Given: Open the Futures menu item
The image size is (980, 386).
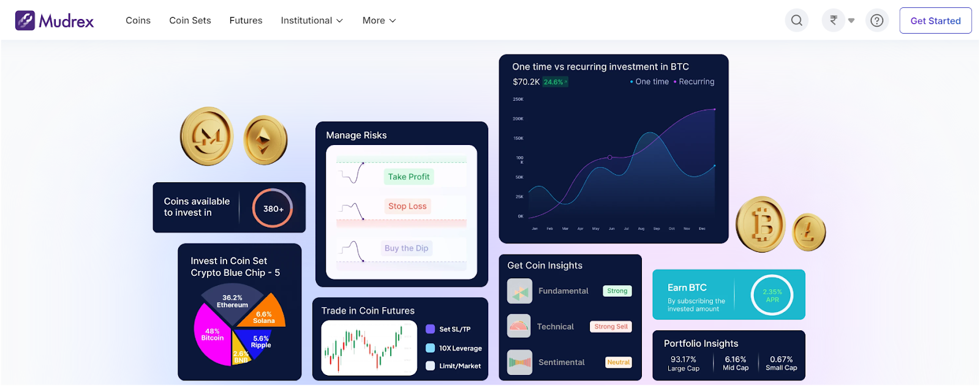Looking at the screenshot, I should point(246,20).
